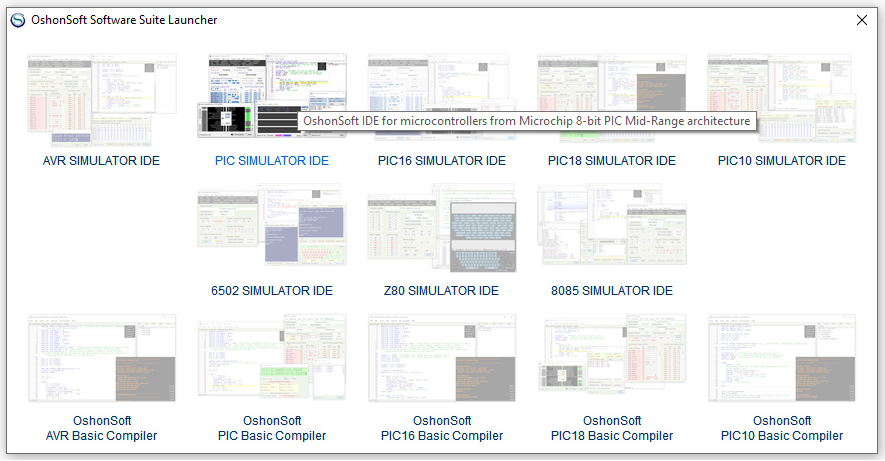The height and width of the screenshot is (461, 885).
Task: Select the PIC10 Basic Compiler thumbnail
Action: (782, 358)
